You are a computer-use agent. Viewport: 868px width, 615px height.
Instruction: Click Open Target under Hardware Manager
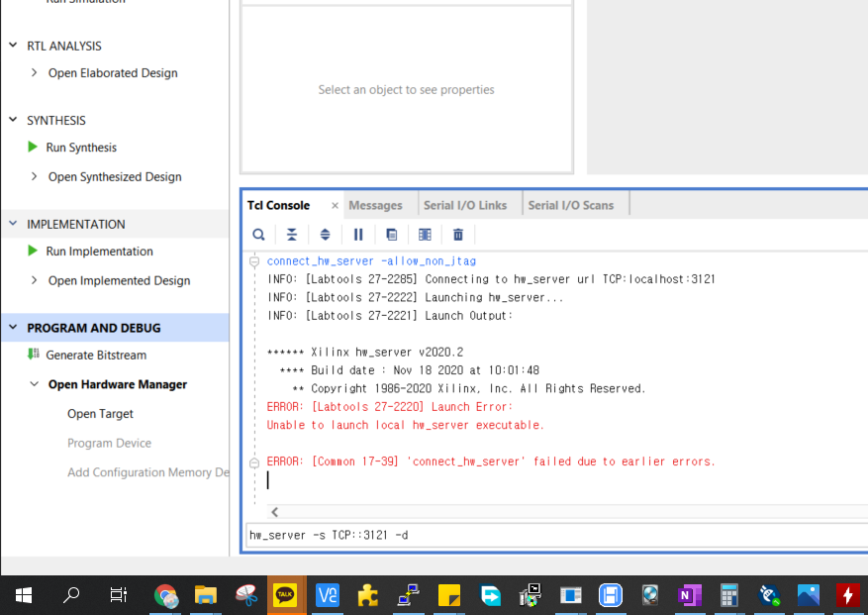[x=100, y=414]
